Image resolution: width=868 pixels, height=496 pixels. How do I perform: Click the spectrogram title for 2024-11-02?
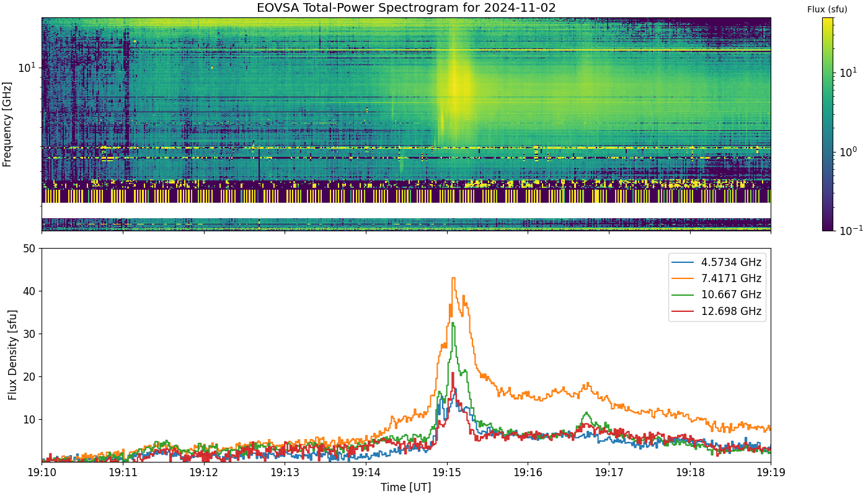tap(406, 8)
